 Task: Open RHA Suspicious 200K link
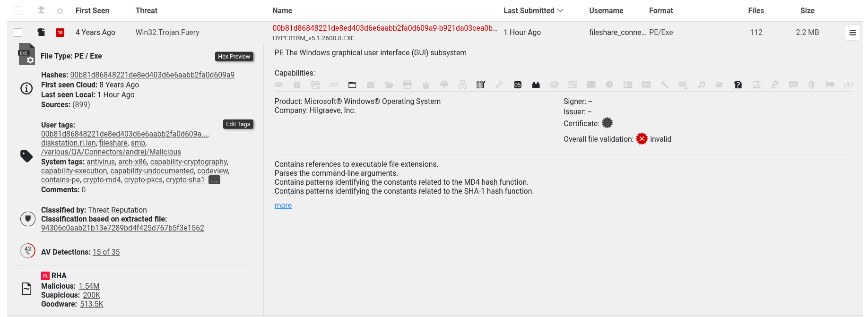[x=92, y=295]
